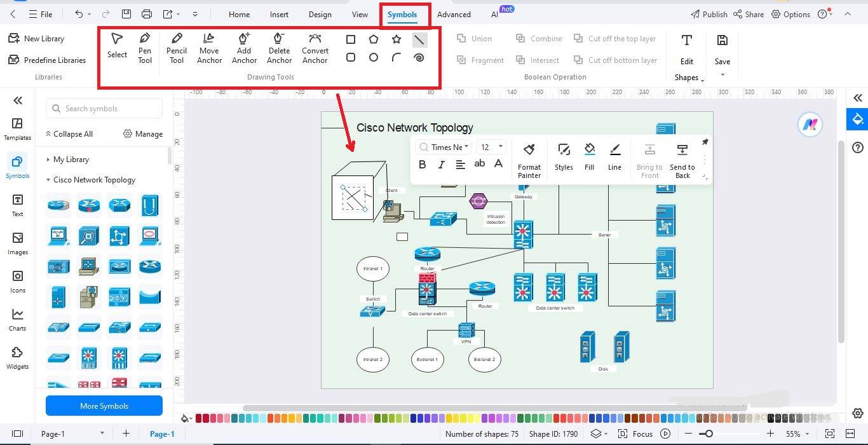Click the zoom in plus button
Image resolution: width=868 pixels, height=445 pixels.
[770, 434]
